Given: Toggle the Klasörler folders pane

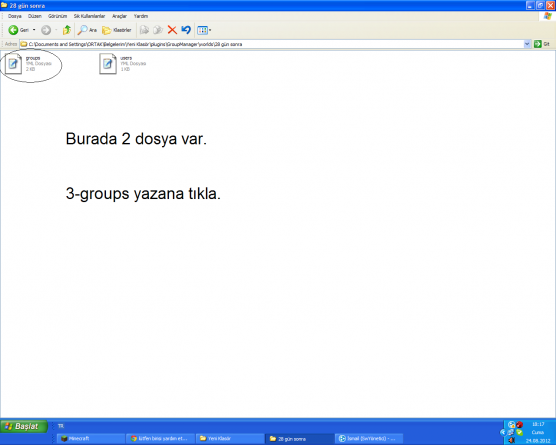Looking at the screenshot, I should tap(117, 30).
